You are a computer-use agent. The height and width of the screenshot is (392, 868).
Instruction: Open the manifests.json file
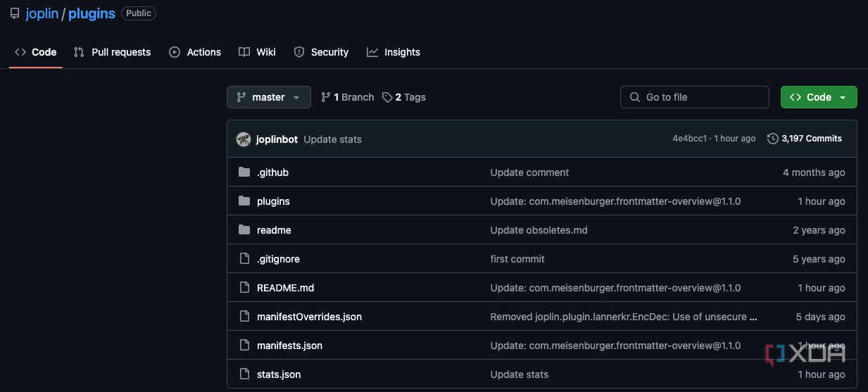click(x=289, y=346)
